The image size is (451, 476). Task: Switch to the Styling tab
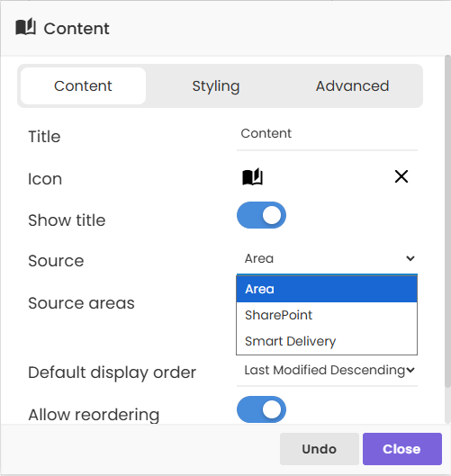pyautogui.click(x=216, y=85)
